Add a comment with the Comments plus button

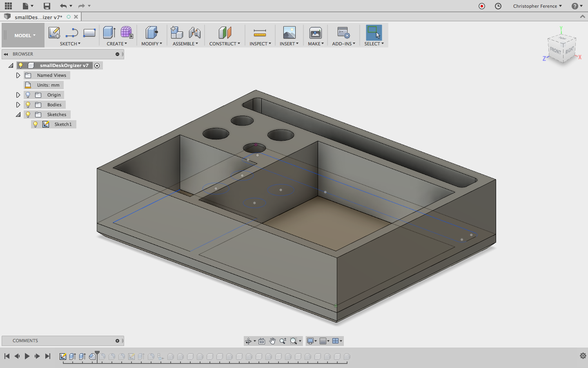[x=118, y=341]
